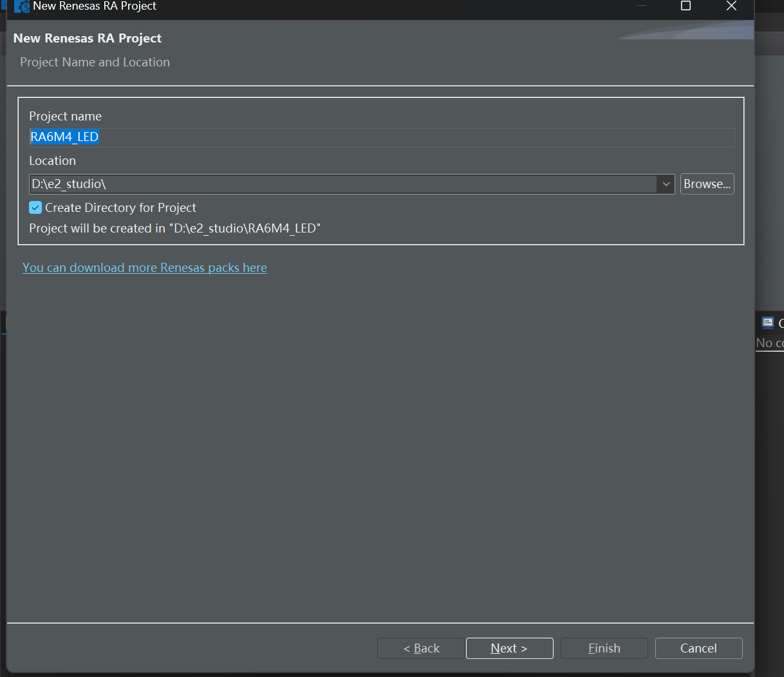The image size is (784, 677).
Task: Click the "Project Name and Location" subtitle
Action: coord(95,62)
